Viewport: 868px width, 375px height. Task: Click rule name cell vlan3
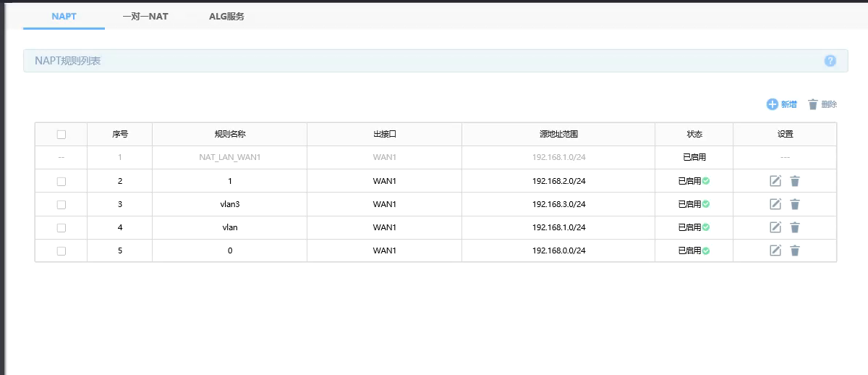click(x=230, y=204)
